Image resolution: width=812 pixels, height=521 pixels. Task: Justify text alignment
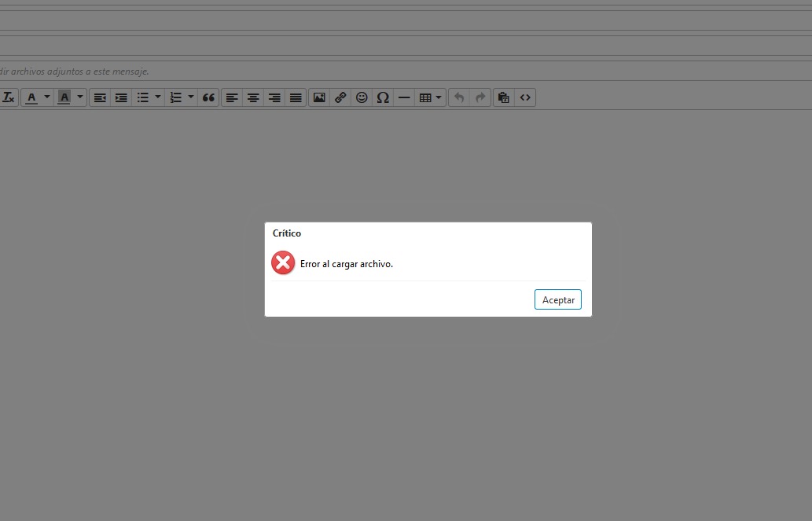point(296,97)
